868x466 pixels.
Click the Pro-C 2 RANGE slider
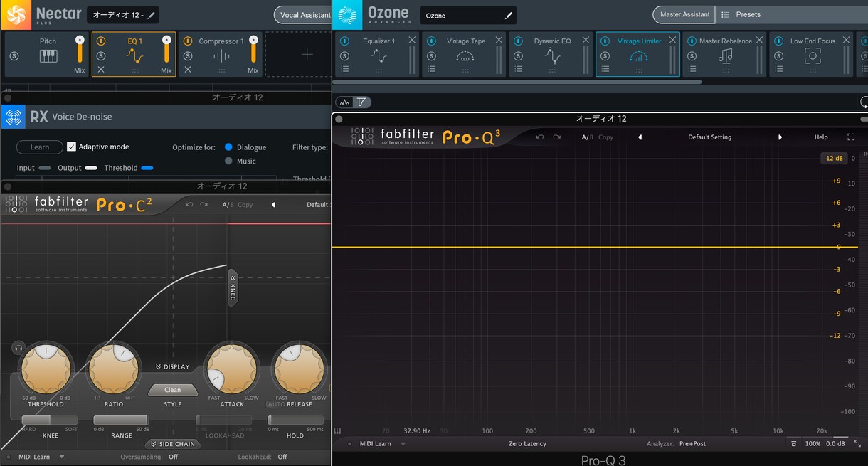[121, 420]
